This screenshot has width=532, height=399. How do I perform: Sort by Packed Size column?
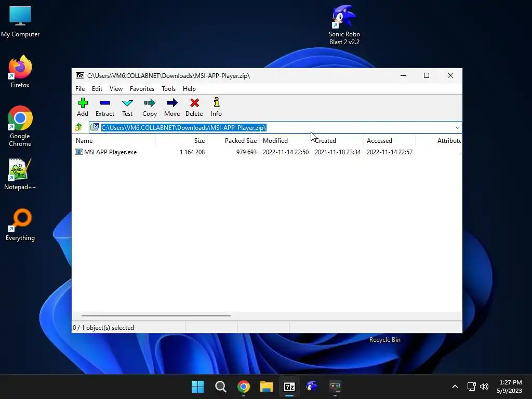pos(234,140)
